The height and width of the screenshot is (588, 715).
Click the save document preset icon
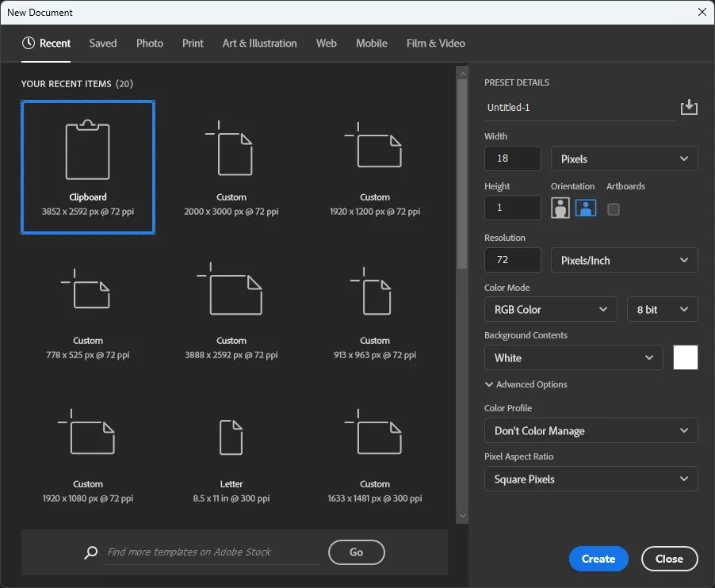pyautogui.click(x=689, y=107)
